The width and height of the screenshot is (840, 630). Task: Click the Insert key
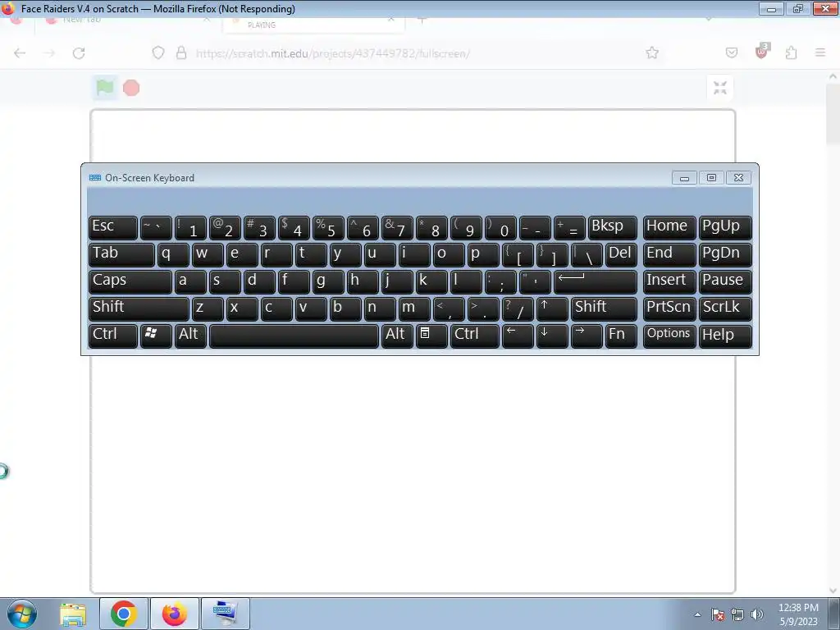(669, 282)
